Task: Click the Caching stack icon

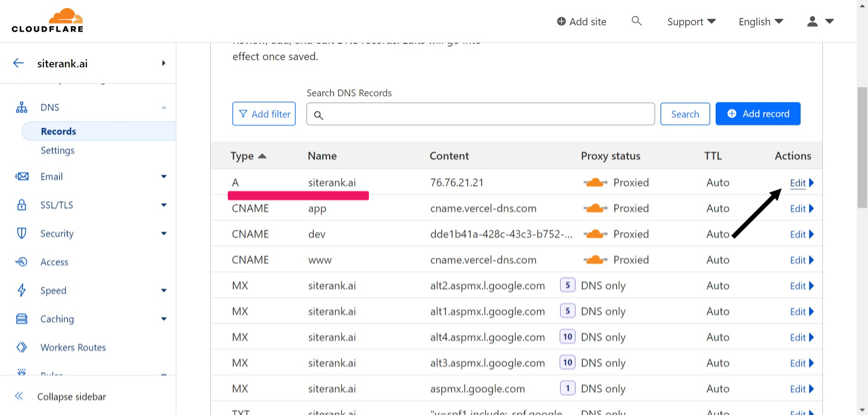Action: point(21,318)
